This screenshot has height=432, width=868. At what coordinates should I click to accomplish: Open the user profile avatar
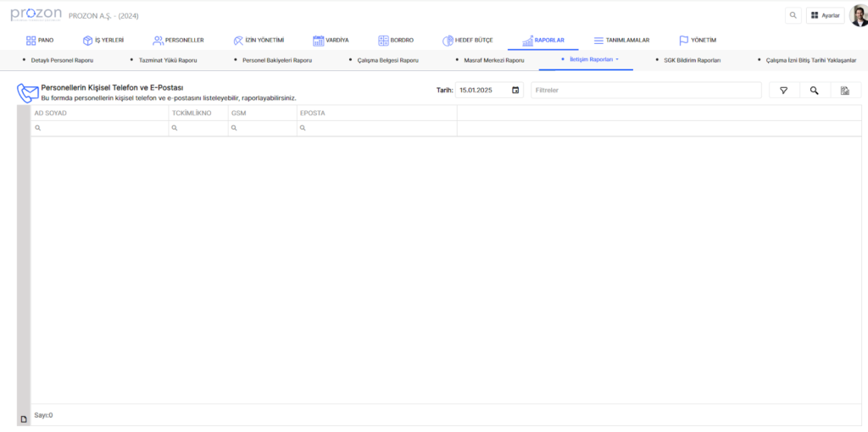[858, 15]
